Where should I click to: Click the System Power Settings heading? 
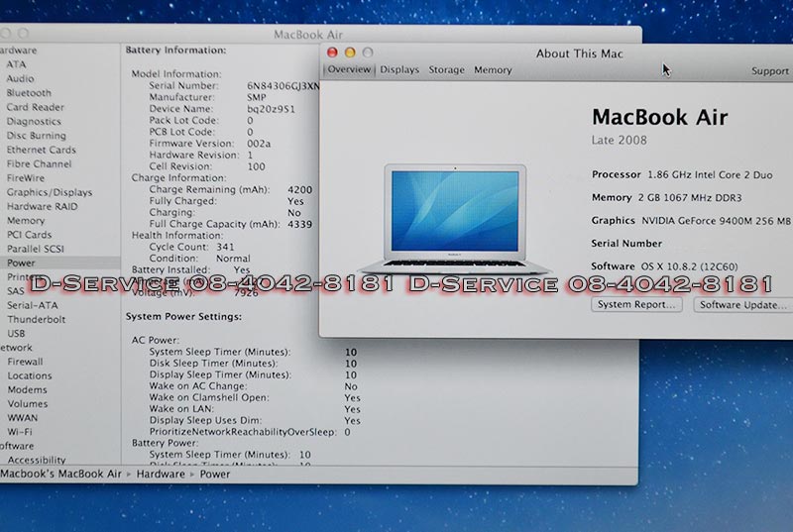click(x=183, y=316)
